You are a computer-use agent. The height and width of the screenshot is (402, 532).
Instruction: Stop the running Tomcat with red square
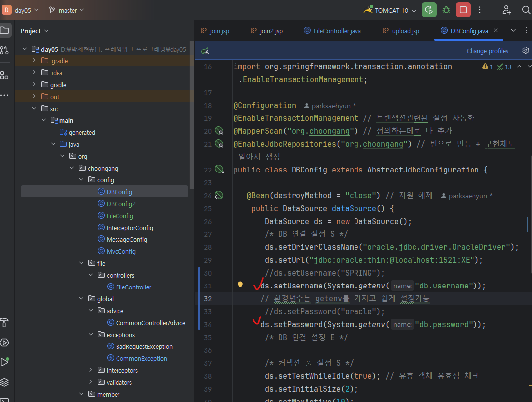tap(463, 10)
